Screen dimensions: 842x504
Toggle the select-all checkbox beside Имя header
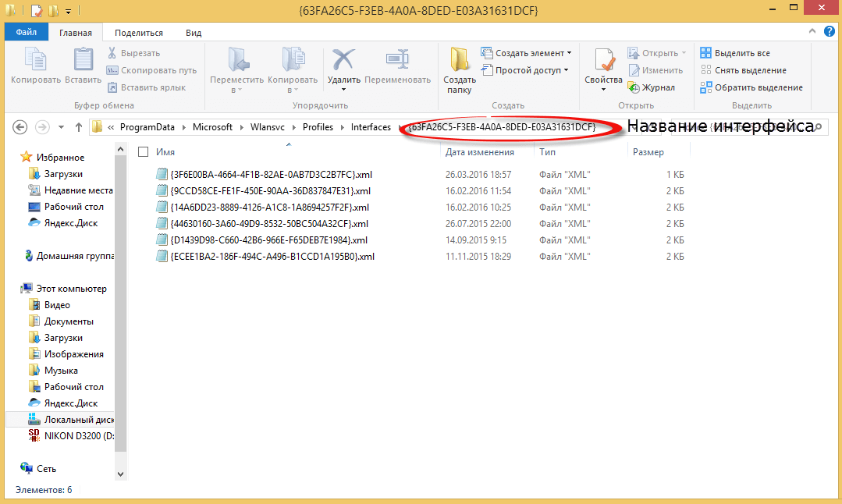[143, 152]
